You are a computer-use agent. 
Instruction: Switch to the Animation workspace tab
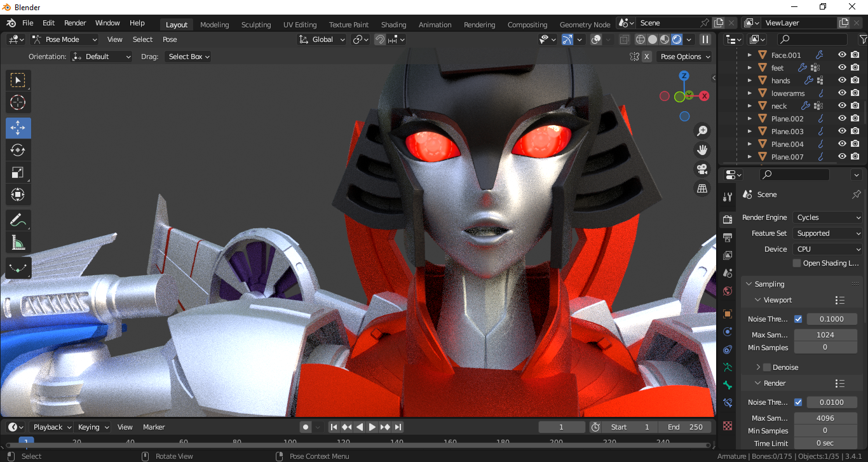pos(435,25)
